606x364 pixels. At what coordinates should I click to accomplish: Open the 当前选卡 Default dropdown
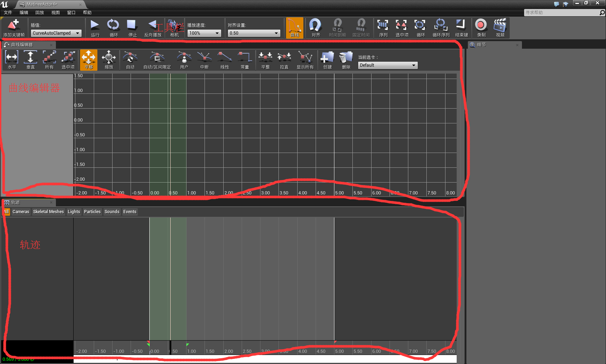click(387, 65)
